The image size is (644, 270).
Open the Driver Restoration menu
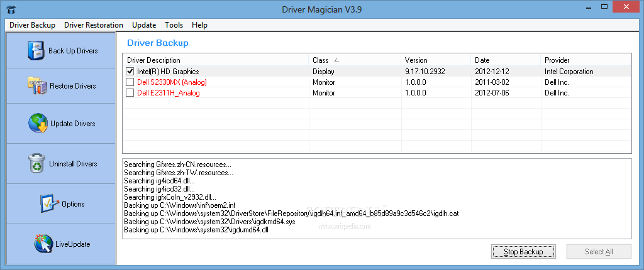click(94, 25)
